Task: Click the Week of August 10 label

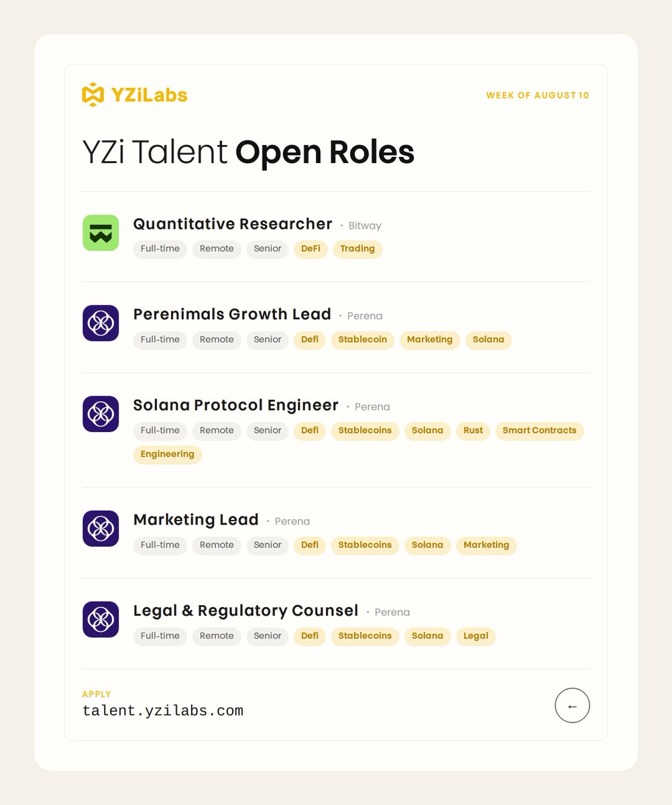Action: point(538,95)
